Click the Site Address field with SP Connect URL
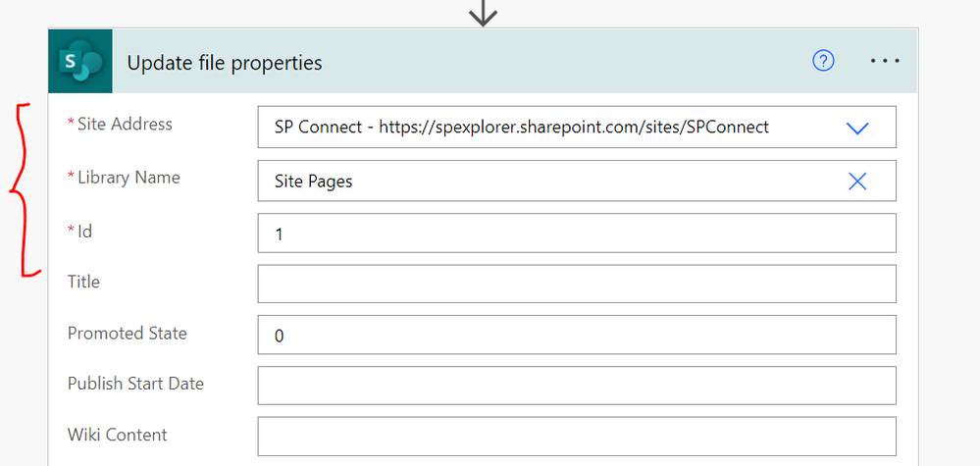This screenshot has width=980, height=466. point(577,128)
